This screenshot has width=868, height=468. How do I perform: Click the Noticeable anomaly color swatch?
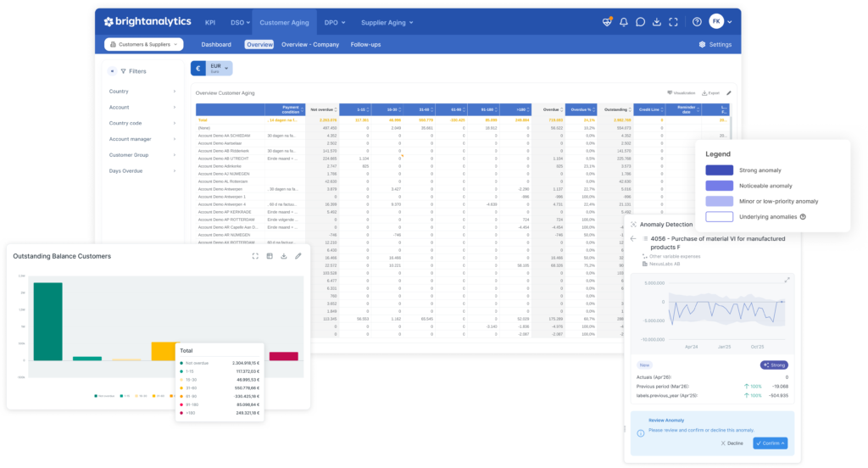pyautogui.click(x=719, y=186)
